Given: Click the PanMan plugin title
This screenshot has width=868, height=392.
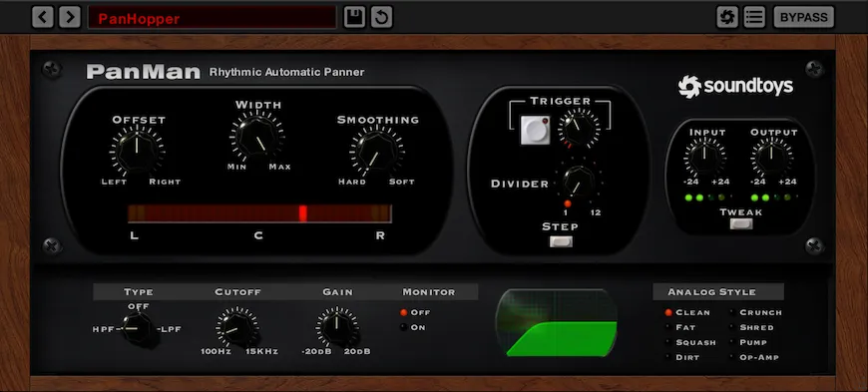Looking at the screenshot, I should [x=143, y=72].
